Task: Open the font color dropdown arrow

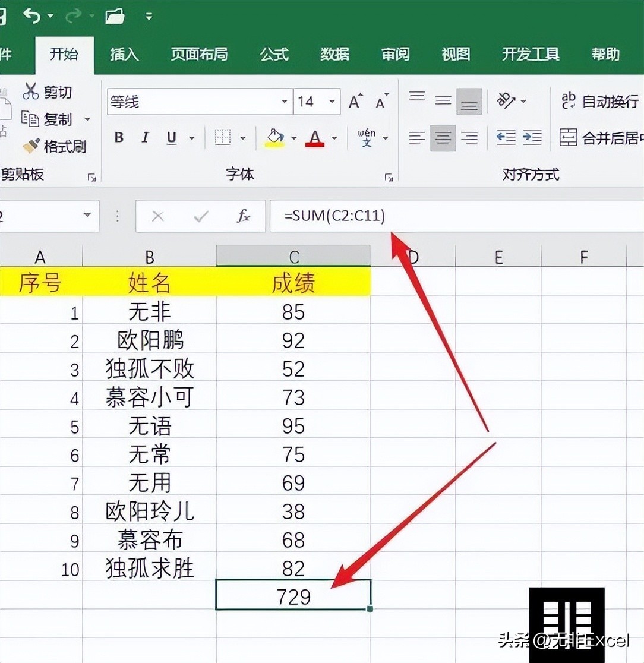Action: coord(336,138)
